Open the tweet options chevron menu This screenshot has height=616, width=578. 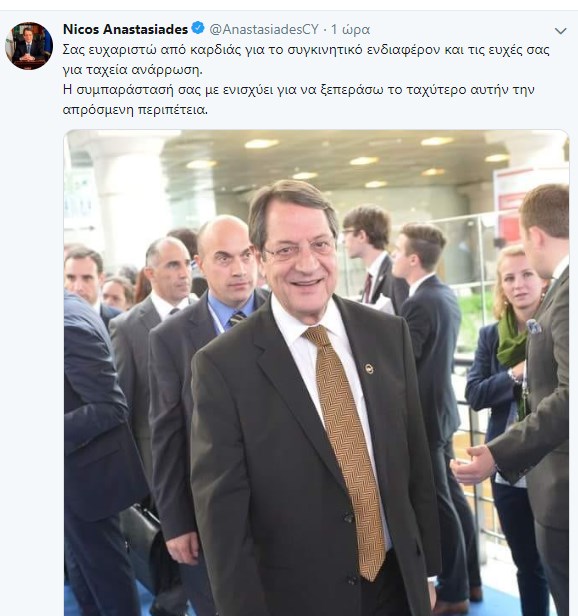click(x=560, y=31)
